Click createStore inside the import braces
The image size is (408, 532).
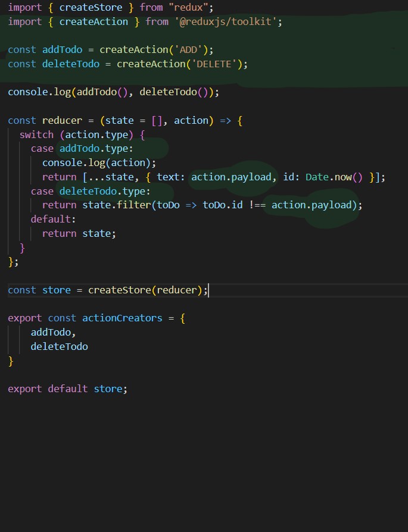click(91, 8)
